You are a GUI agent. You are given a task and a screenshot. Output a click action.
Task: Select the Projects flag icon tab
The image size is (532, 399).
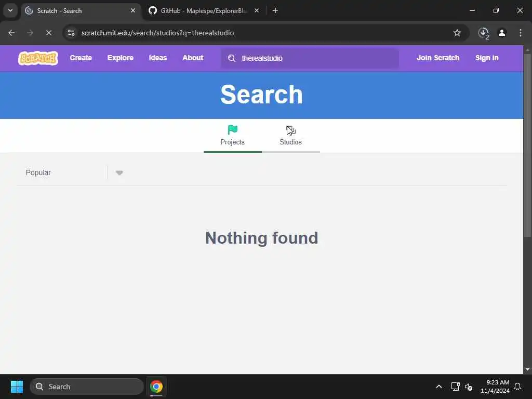click(232, 136)
